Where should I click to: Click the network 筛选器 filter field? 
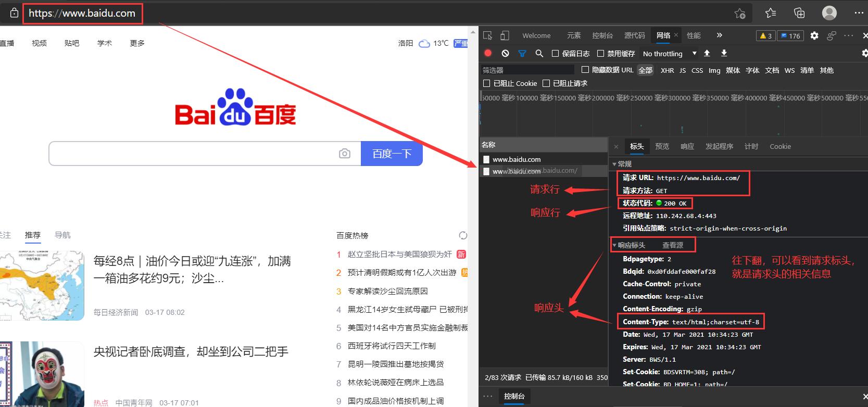point(526,70)
